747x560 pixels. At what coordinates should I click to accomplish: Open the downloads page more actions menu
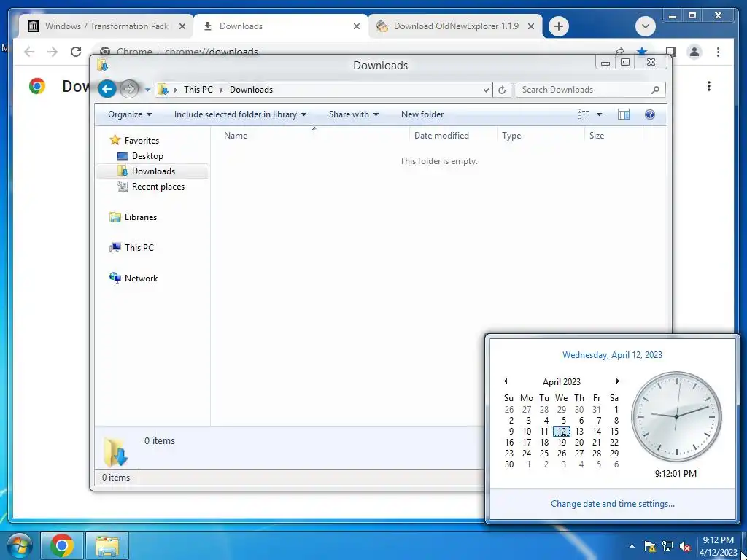click(x=709, y=86)
